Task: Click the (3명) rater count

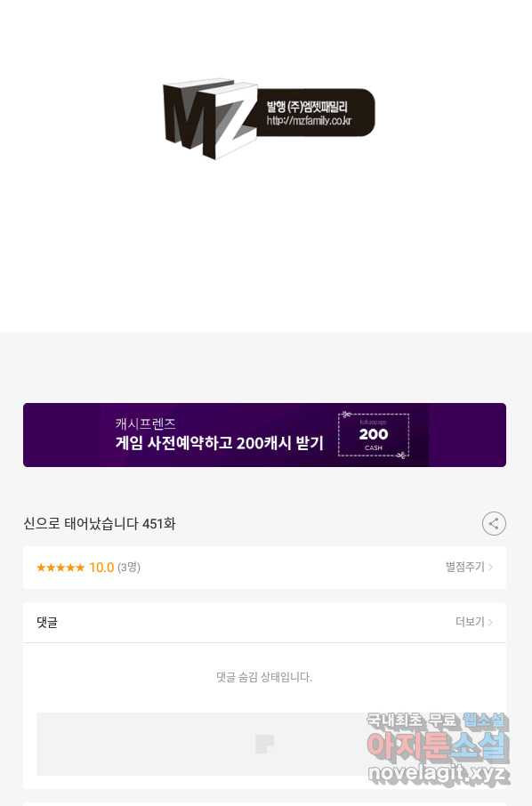Action: (x=129, y=568)
